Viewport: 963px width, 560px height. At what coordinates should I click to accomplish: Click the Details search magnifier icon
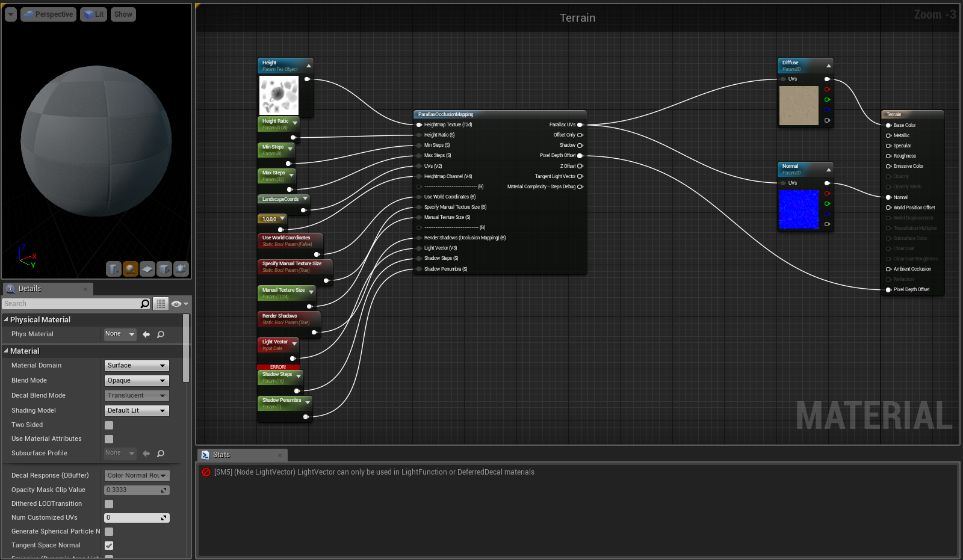[145, 304]
